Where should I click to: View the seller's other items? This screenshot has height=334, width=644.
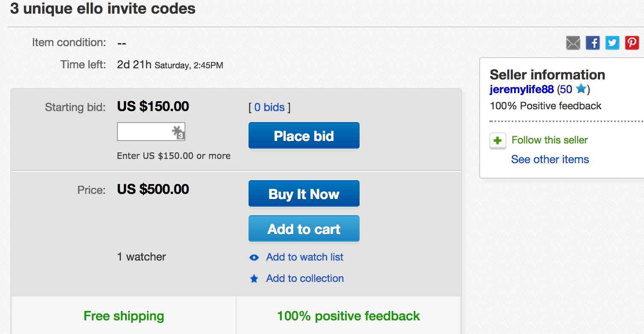550,159
